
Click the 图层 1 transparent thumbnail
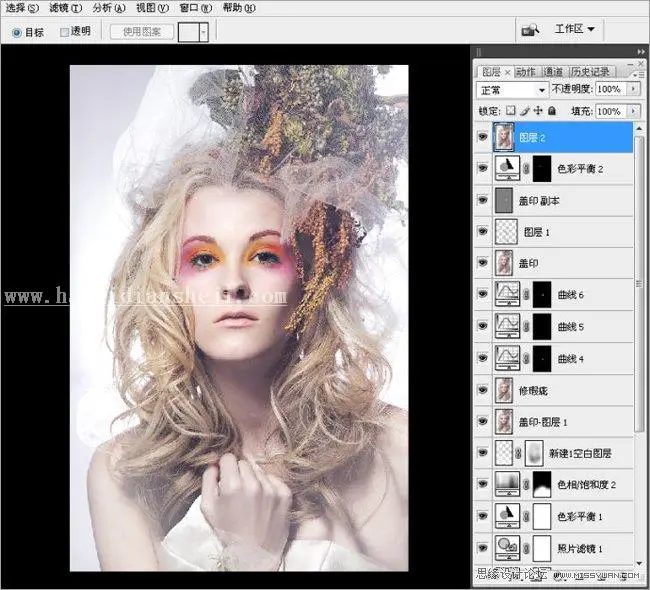(506, 232)
